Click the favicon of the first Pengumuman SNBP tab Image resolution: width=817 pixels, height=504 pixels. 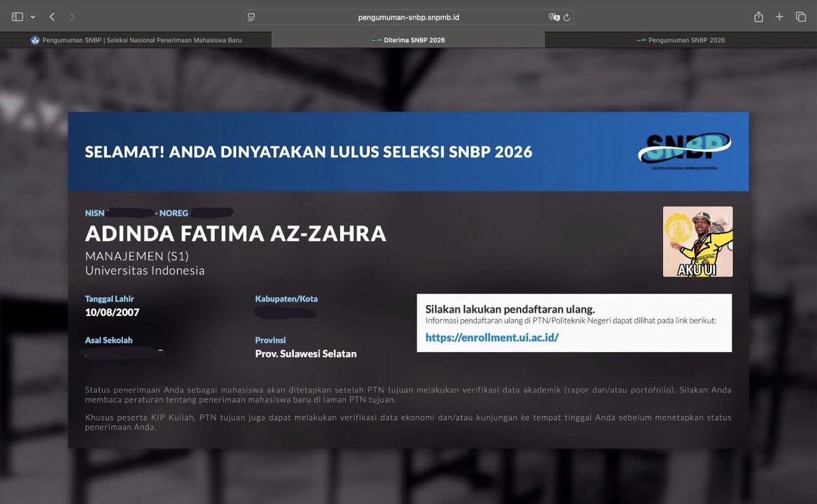pos(35,40)
